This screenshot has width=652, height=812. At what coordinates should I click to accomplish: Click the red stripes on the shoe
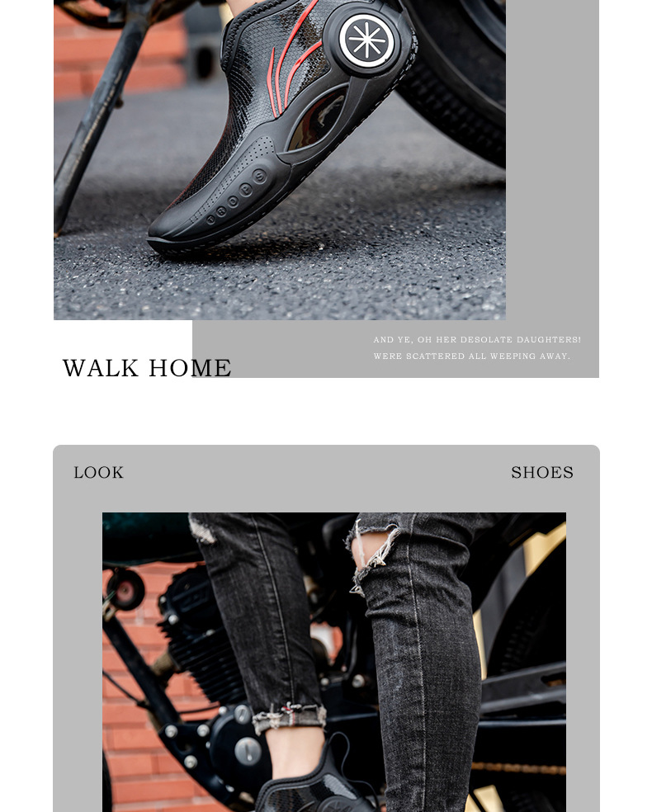tap(291, 62)
